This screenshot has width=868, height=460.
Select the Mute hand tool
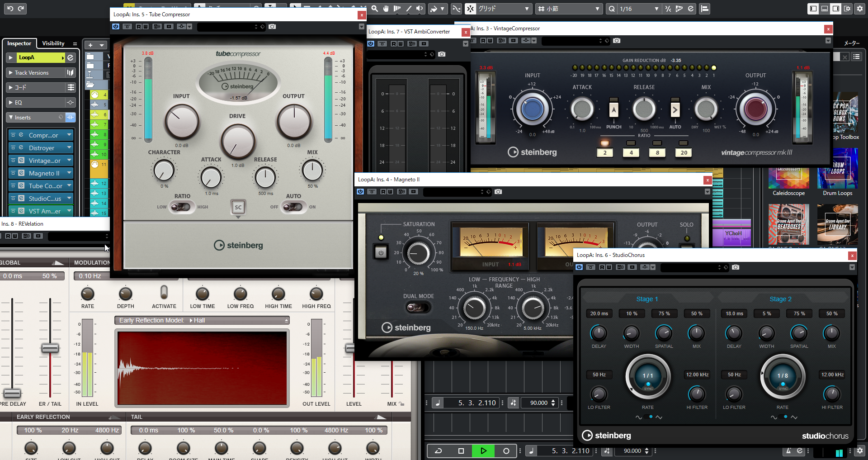pyautogui.click(x=386, y=9)
